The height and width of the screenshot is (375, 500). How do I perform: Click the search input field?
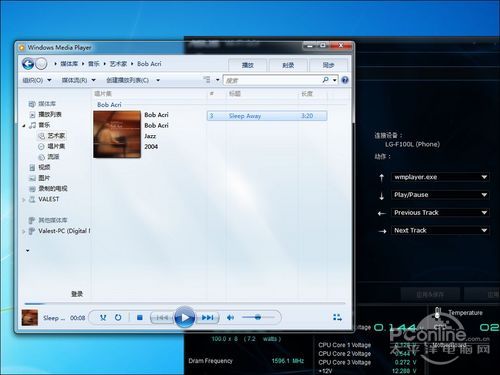[272, 80]
